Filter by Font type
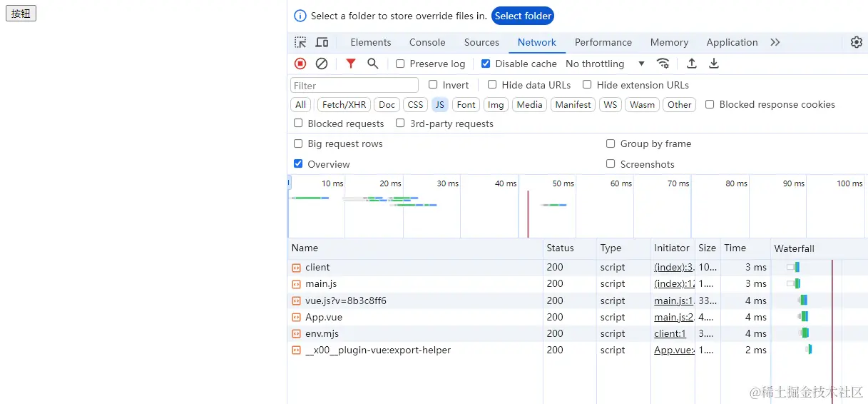The image size is (868, 404). [466, 104]
